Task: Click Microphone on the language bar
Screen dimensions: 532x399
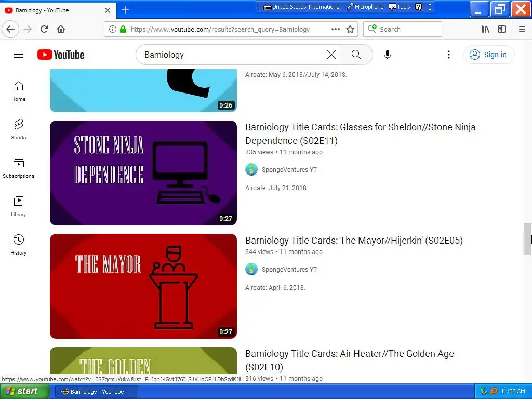Action: (365, 7)
